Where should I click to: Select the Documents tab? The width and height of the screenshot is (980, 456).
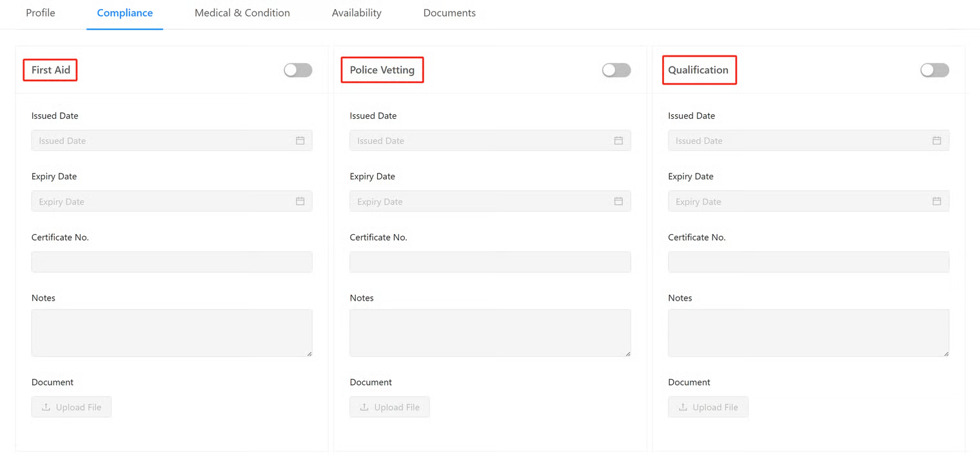click(449, 13)
